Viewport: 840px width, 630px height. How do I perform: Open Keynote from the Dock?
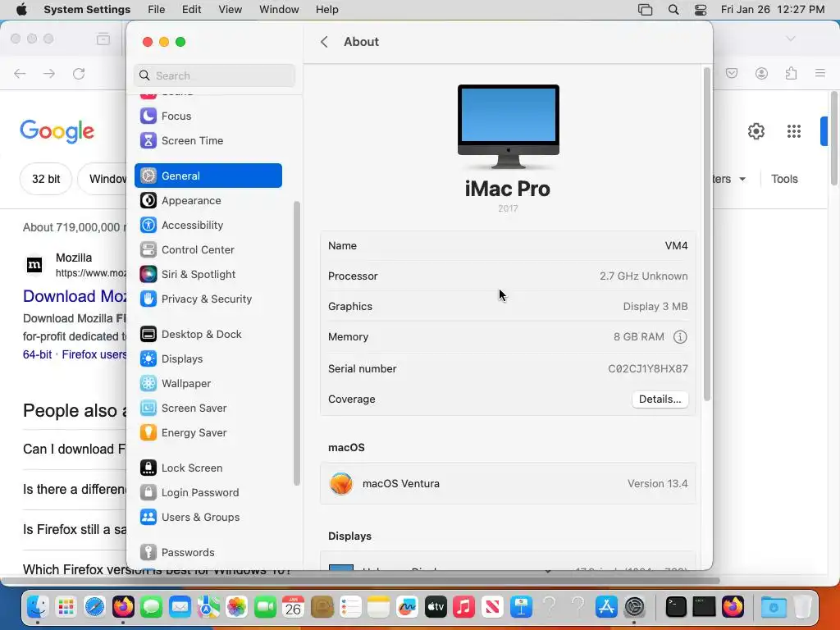[521, 607]
